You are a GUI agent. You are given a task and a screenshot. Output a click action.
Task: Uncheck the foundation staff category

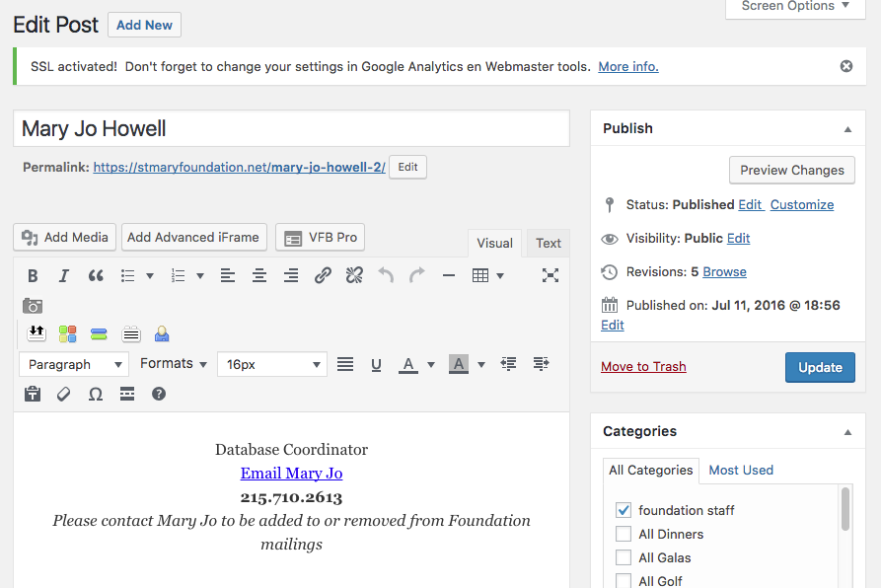click(x=624, y=510)
